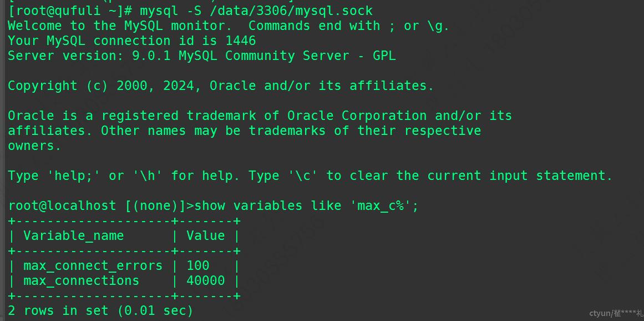Click the 'show variables like' statement
Viewport: 644px width, 321px height.
coord(267,205)
